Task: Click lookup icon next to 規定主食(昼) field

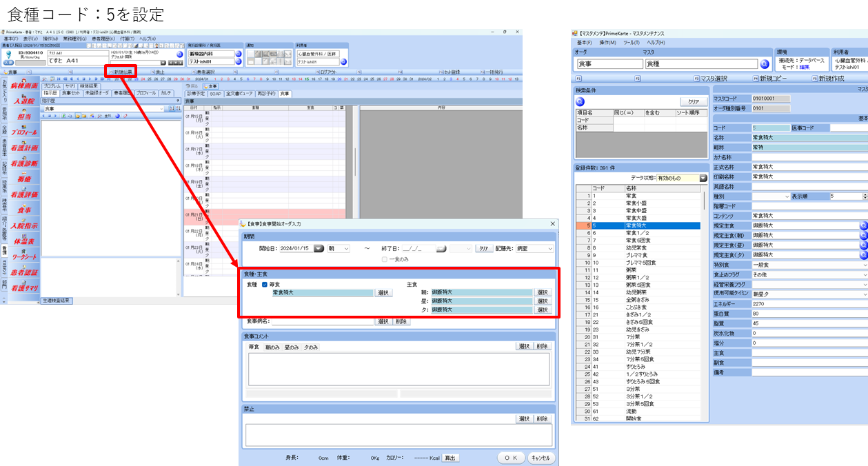Action: coord(863,245)
